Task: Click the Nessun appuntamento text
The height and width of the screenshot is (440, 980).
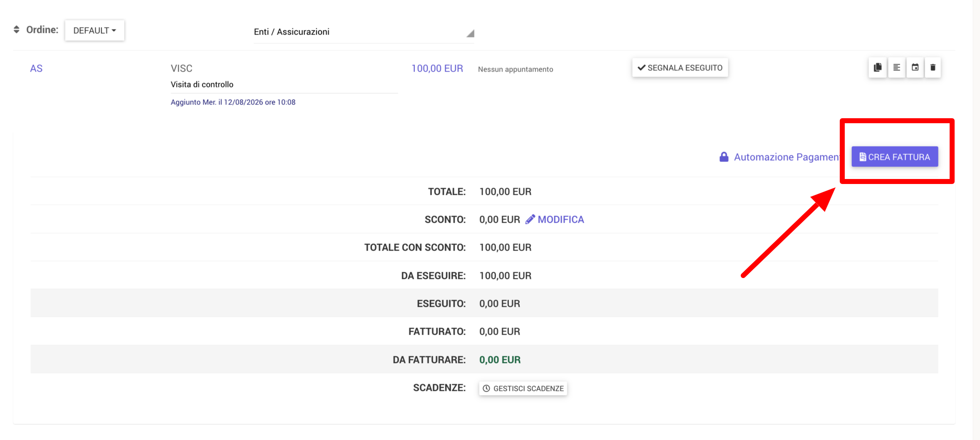Action: (515, 69)
